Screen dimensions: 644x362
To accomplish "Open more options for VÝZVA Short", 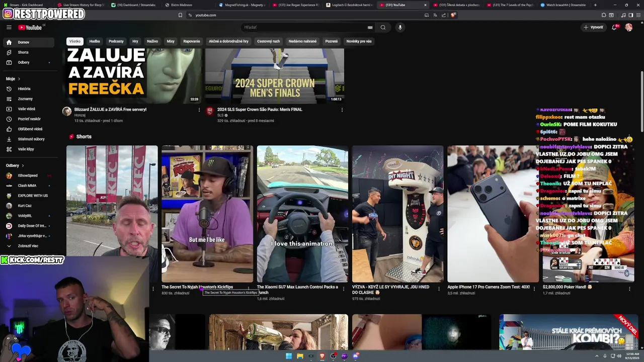I will pyautogui.click(x=439, y=289).
